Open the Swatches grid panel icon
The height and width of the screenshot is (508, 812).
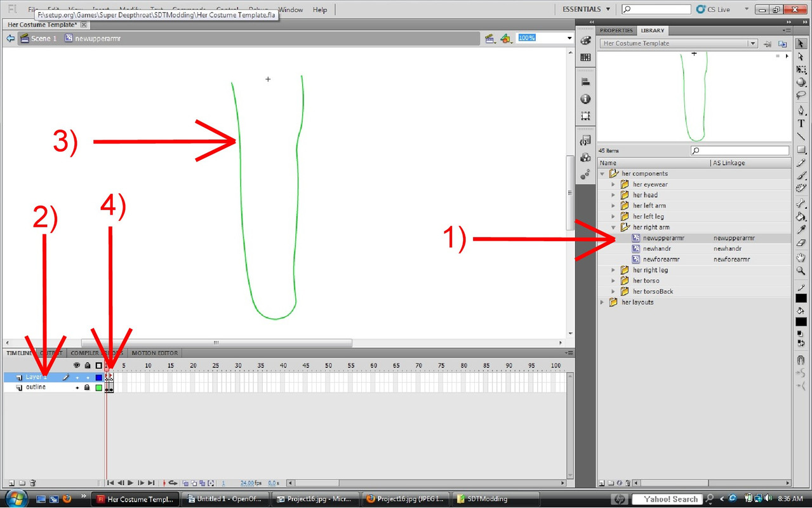[585, 57]
